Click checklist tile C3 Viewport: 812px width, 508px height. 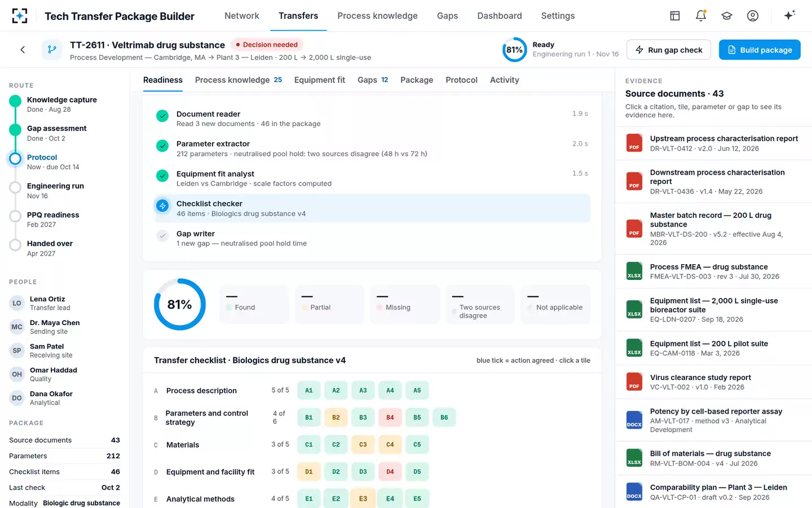click(363, 445)
